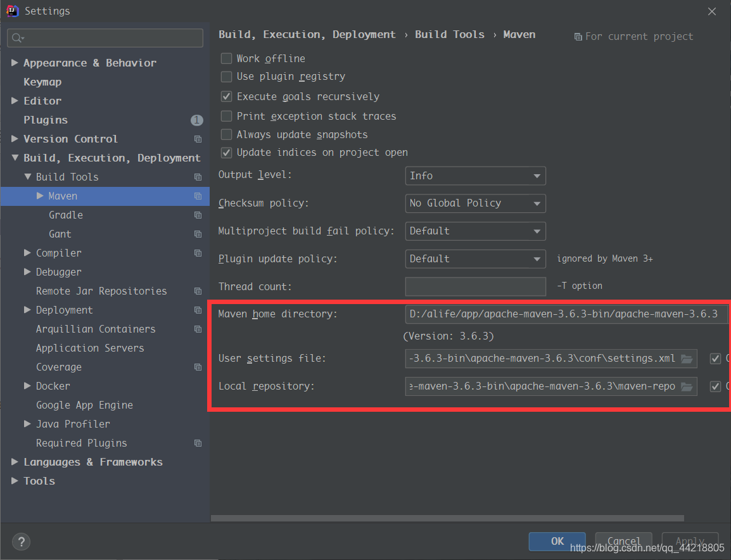This screenshot has width=731, height=560.
Task: Click the folder icon beside Local repository
Action: (688, 386)
